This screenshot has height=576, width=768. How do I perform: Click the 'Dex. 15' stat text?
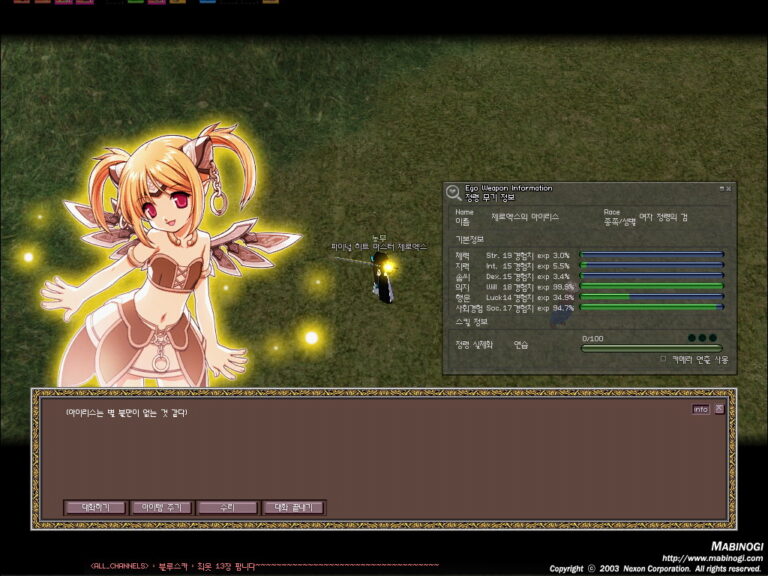click(499, 276)
